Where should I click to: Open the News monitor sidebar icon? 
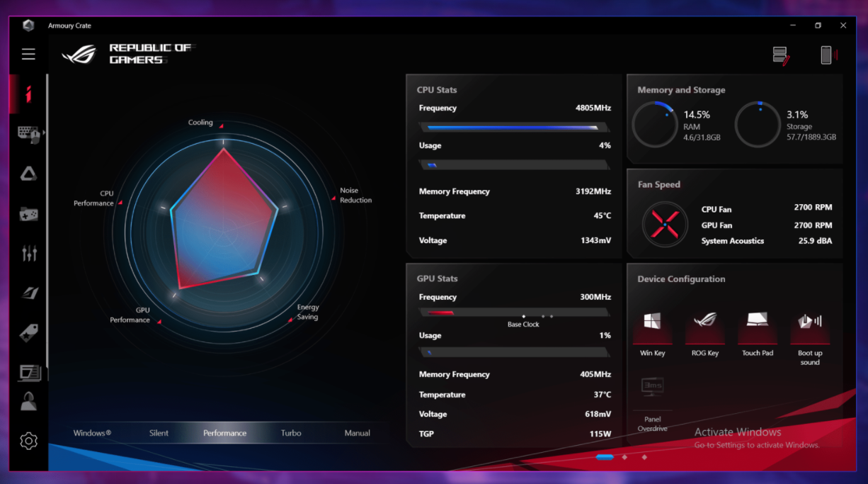(x=29, y=372)
